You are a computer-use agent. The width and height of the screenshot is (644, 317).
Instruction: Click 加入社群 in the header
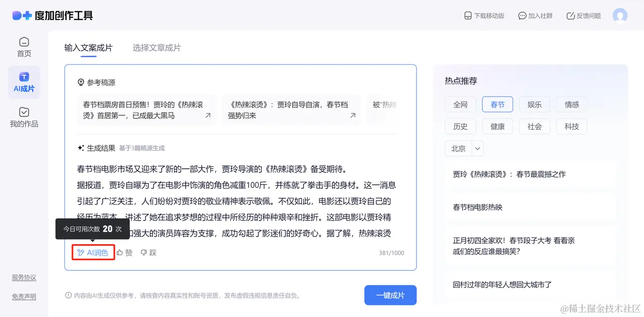pyautogui.click(x=535, y=16)
